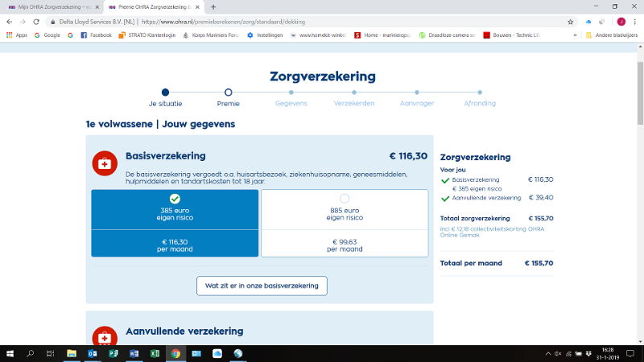Screen dimensions: 644x362
Task: Reload the page with the refresh button
Action: click(x=36, y=22)
